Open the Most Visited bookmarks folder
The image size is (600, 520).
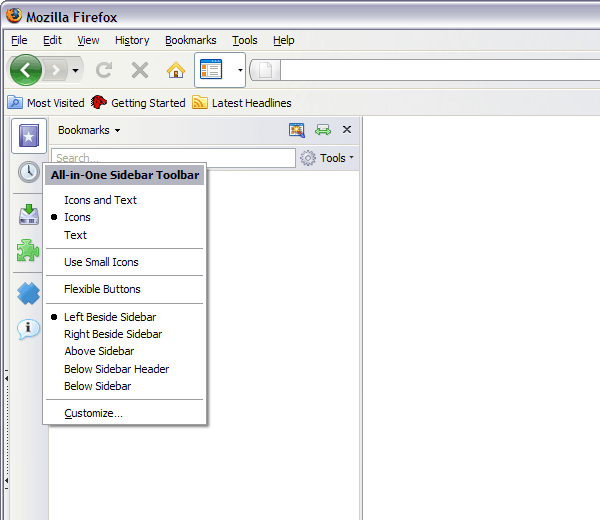point(46,103)
